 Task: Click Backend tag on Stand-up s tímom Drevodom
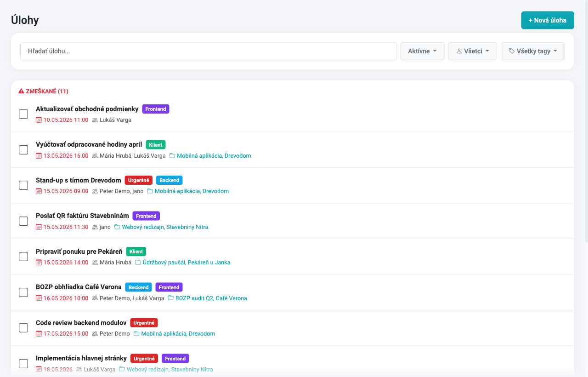(170, 180)
